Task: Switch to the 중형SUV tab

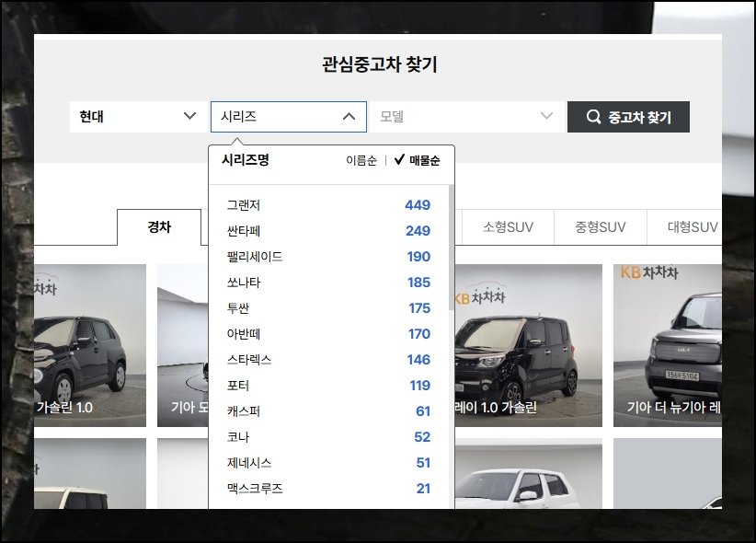Action: pyautogui.click(x=601, y=226)
